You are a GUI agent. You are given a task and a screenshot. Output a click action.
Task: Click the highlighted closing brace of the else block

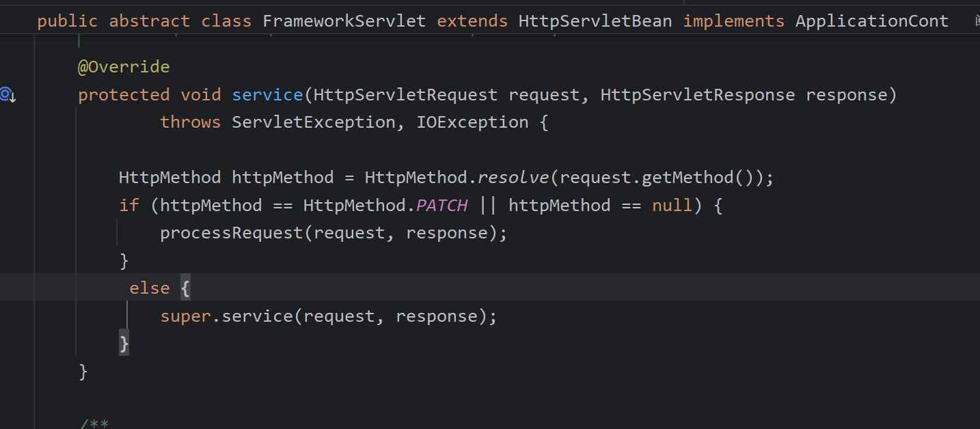(x=124, y=344)
